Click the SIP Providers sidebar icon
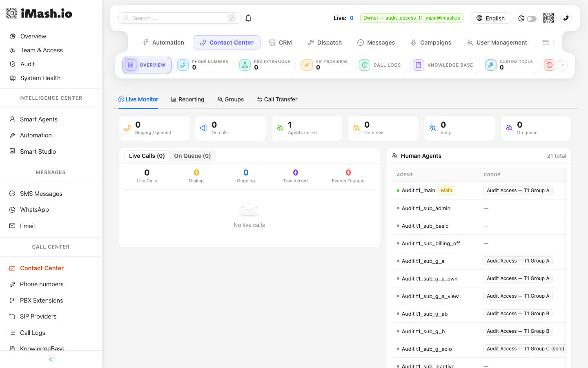Screen dimensions: 588x368 tap(12, 316)
